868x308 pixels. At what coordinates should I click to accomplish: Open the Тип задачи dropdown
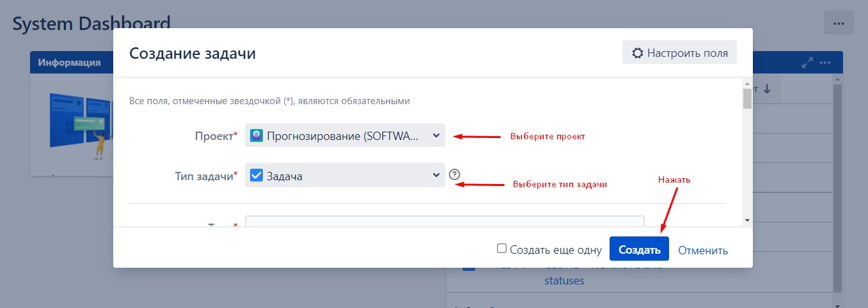tap(345, 175)
